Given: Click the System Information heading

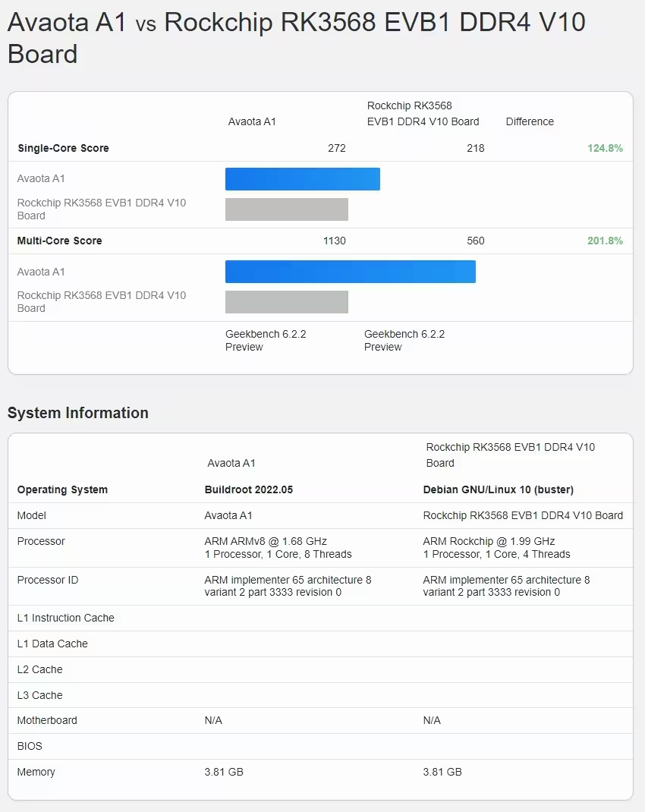Looking at the screenshot, I should [78, 413].
